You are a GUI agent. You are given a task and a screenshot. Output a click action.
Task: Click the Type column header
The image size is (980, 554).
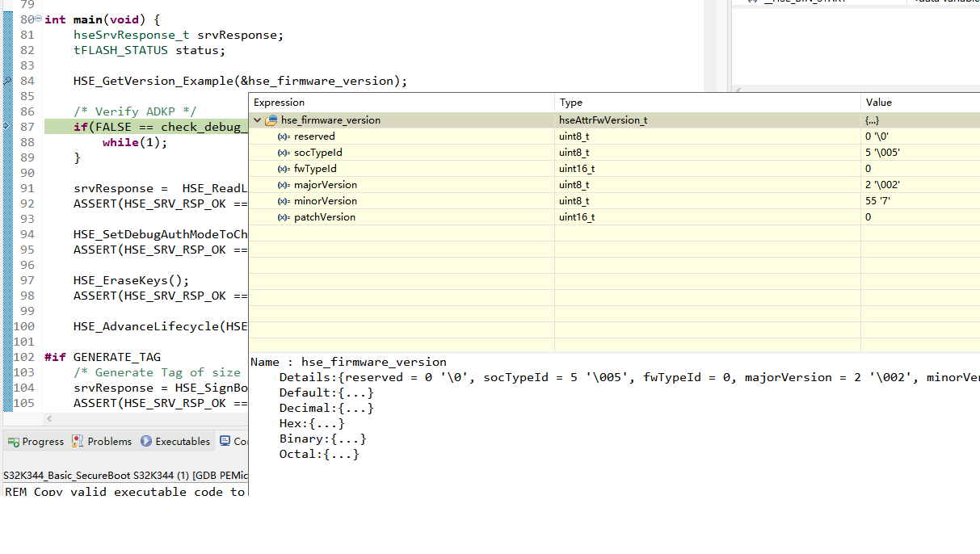708,103
